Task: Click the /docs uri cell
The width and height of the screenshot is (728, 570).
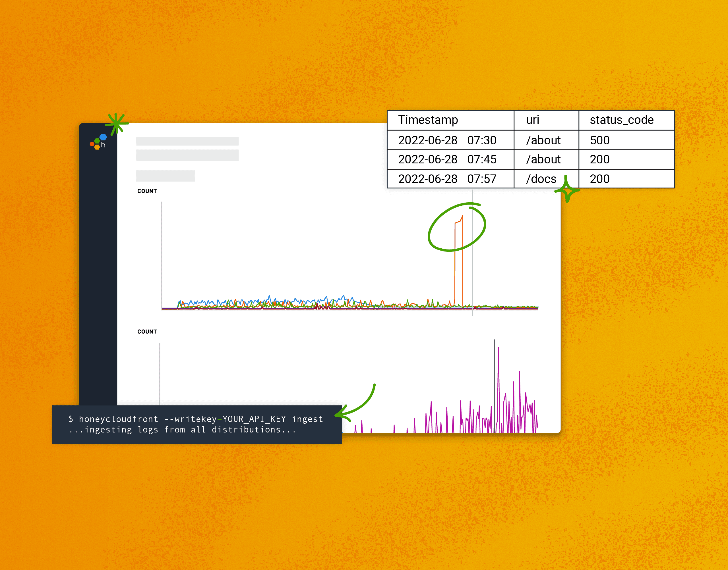Action: coord(541,179)
